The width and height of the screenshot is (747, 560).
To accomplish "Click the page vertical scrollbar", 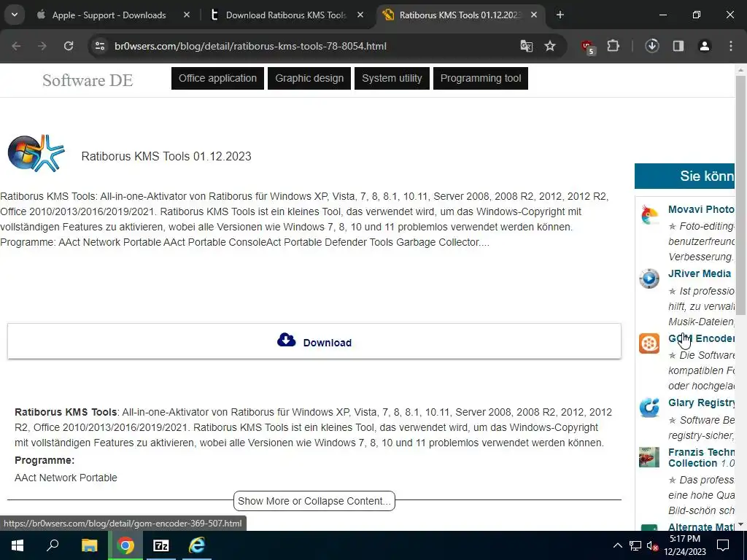I will [741, 195].
